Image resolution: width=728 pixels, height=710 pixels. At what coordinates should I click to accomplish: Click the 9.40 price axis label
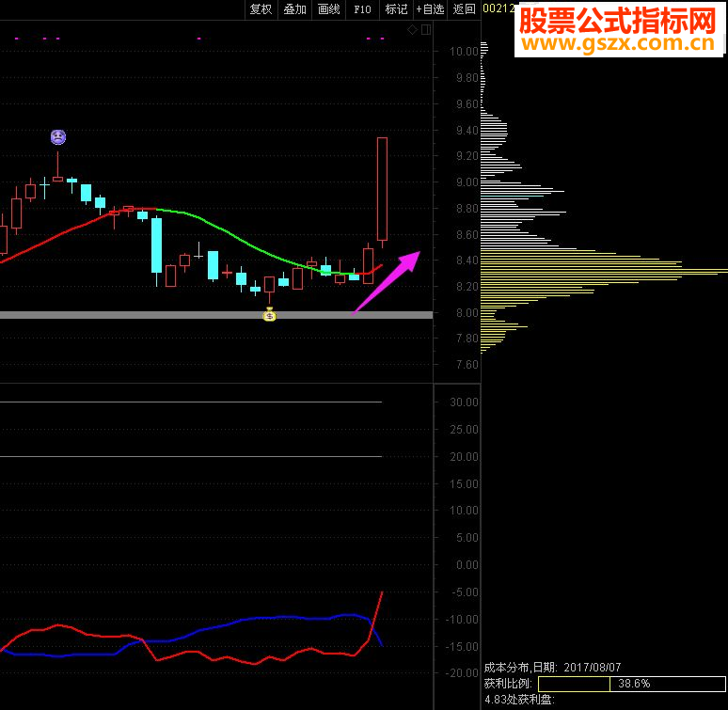[x=467, y=131]
